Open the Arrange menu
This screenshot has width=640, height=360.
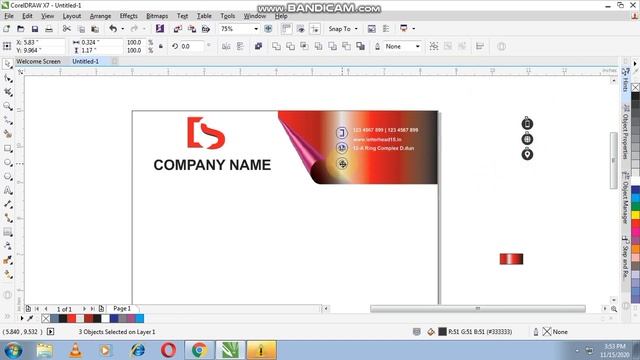[100, 16]
